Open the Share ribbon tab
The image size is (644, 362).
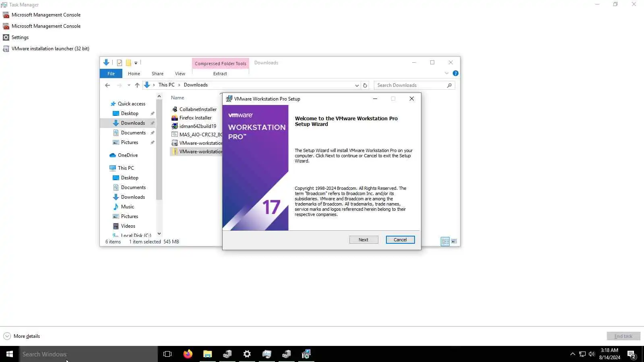(x=157, y=74)
